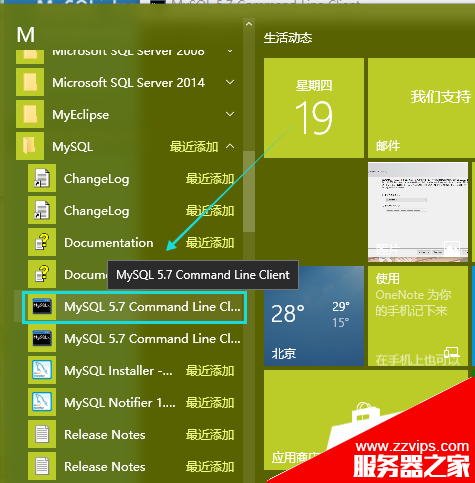Open the 邮件 mail tile
Viewport: 475px width, 483px height.
(x=421, y=108)
